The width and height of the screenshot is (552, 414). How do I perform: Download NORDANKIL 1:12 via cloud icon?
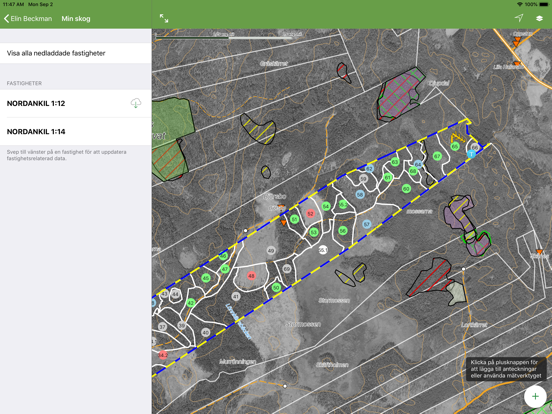pos(136,103)
